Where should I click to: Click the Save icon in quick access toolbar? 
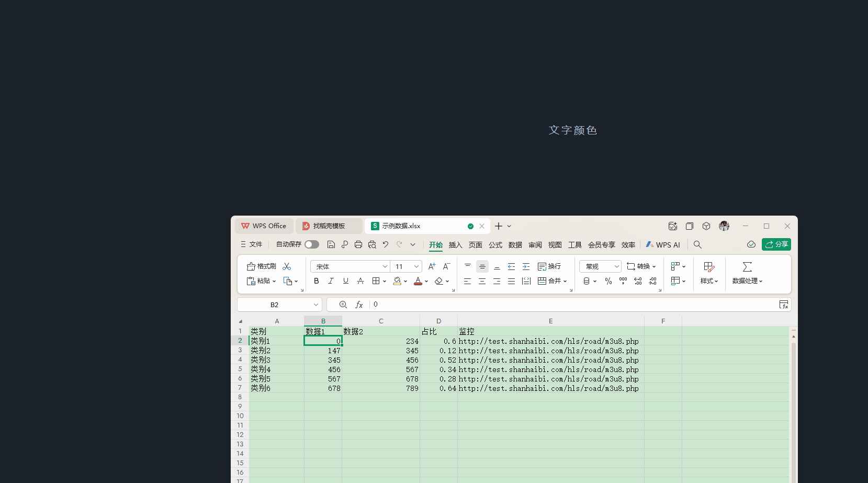point(331,244)
